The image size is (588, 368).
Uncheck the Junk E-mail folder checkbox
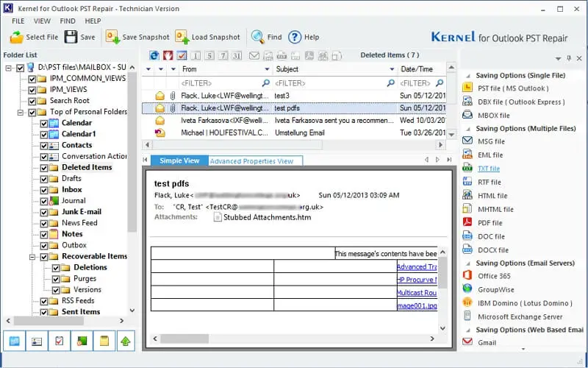coord(44,213)
